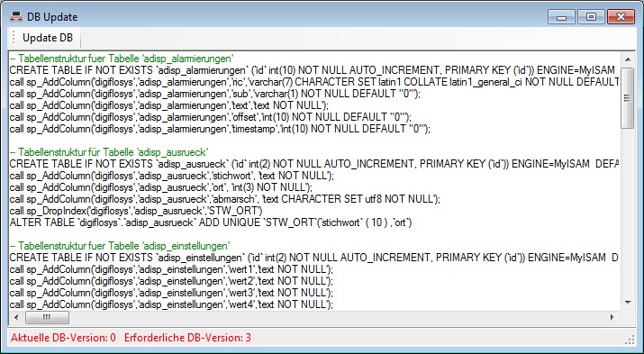Click comment line for 'adisp_ausrueck' table
Screen dimensions: 644x354
coord(109,152)
